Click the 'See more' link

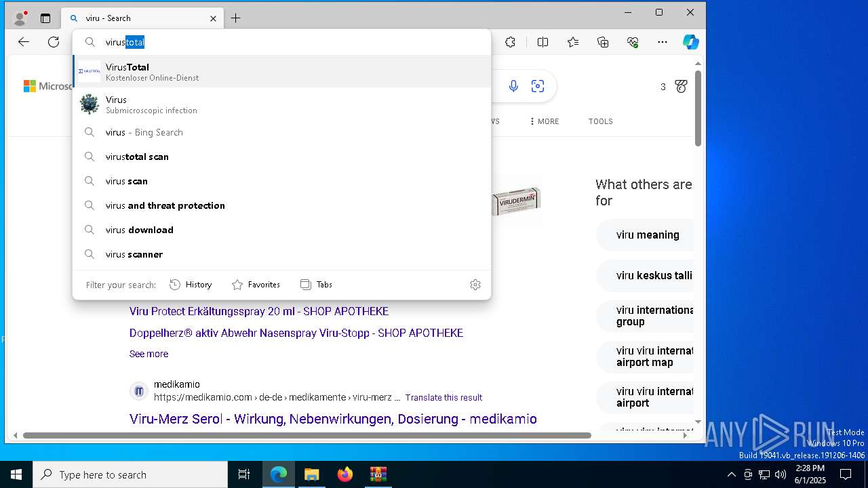149,354
